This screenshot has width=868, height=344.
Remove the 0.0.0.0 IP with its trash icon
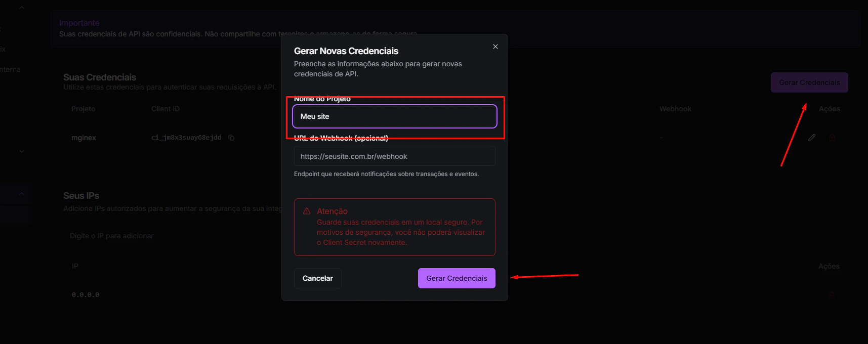[832, 295]
